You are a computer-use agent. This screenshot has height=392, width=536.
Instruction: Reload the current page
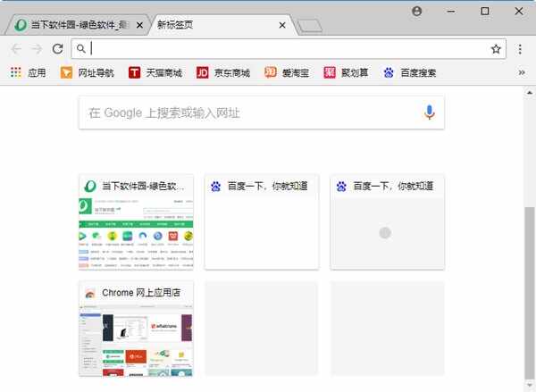click(57, 49)
